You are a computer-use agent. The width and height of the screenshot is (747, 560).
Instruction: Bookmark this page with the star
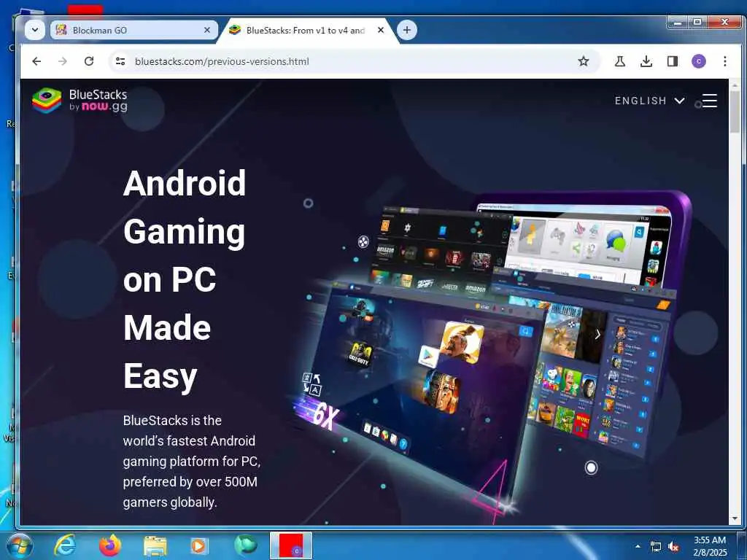pyautogui.click(x=583, y=61)
